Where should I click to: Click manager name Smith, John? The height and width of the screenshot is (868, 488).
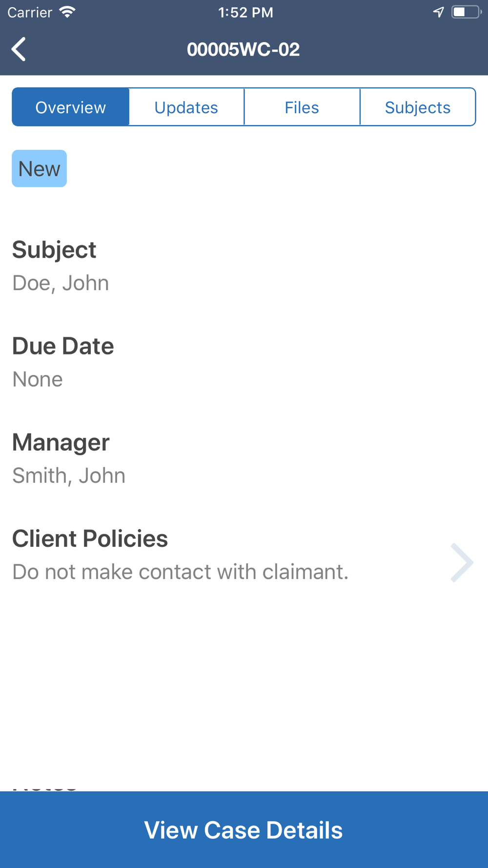[x=69, y=475]
